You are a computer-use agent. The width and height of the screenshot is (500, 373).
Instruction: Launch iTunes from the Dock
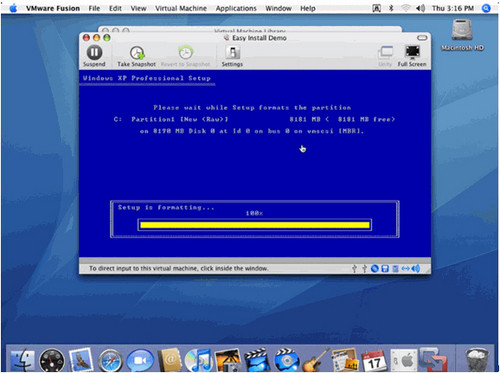coord(198,360)
